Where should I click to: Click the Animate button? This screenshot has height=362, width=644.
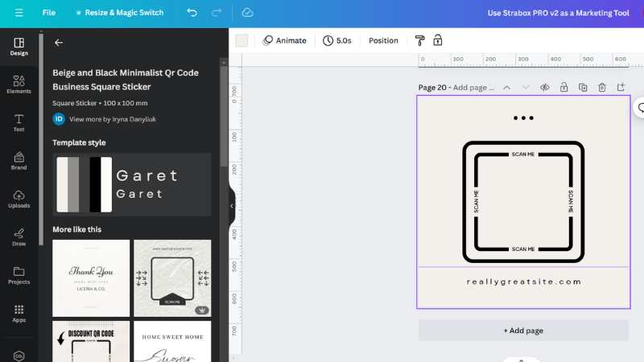[284, 40]
